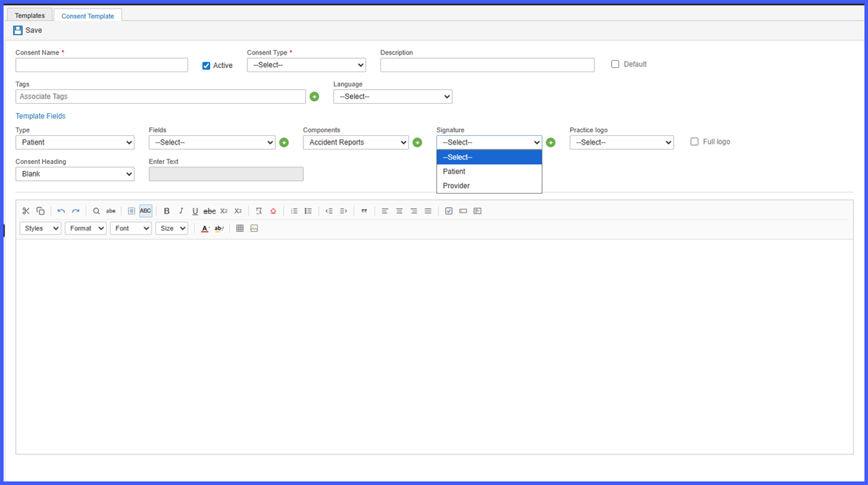Switch to the Templates tab

point(29,15)
